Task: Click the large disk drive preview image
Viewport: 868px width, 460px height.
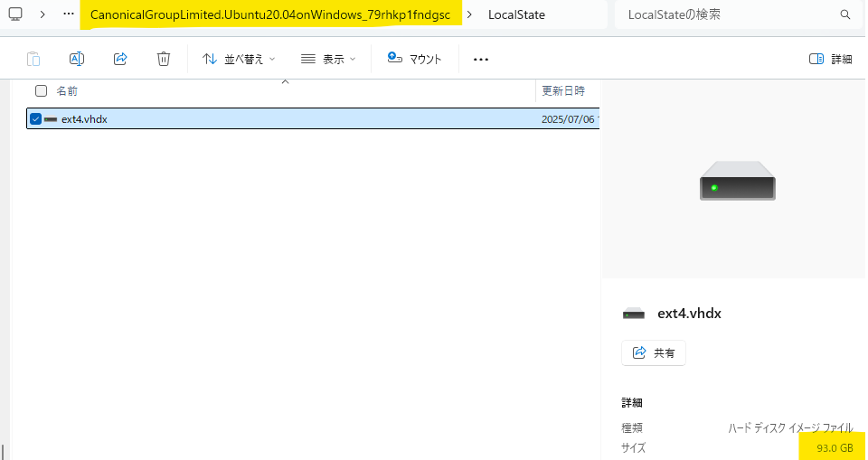Action: tap(737, 181)
